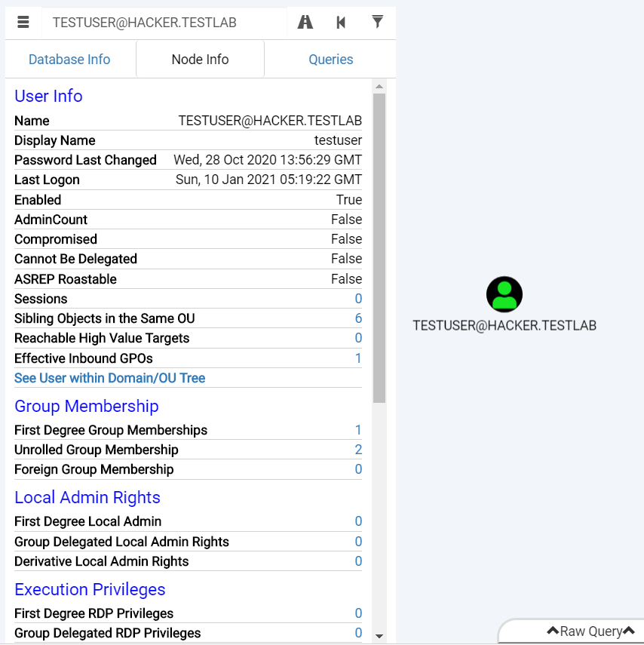Viewport: 644px width, 645px height.
Task: Collapse the Group Membership section
Action: point(87,406)
